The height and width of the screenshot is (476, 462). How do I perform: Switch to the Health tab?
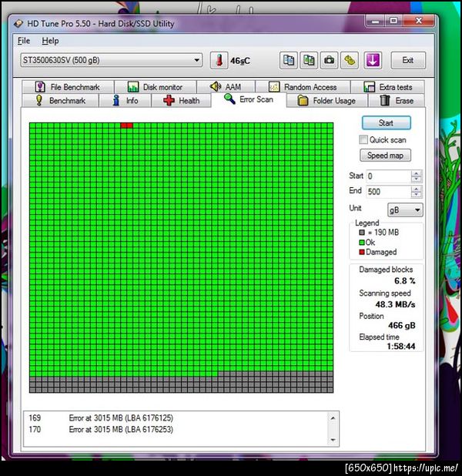click(x=181, y=100)
